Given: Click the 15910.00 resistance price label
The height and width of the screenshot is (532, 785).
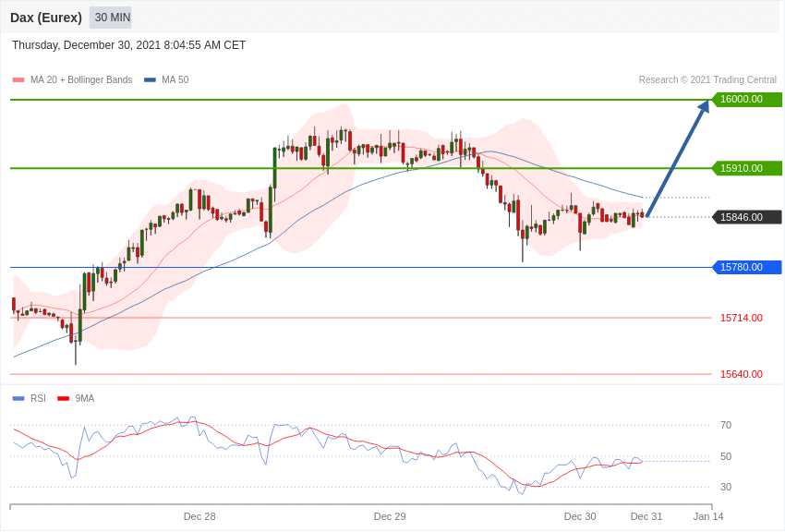Looking at the screenshot, I should [x=746, y=168].
